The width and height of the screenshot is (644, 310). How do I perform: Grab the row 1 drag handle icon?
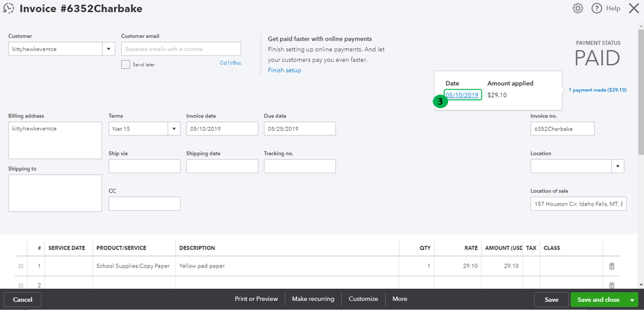pos(21,266)
